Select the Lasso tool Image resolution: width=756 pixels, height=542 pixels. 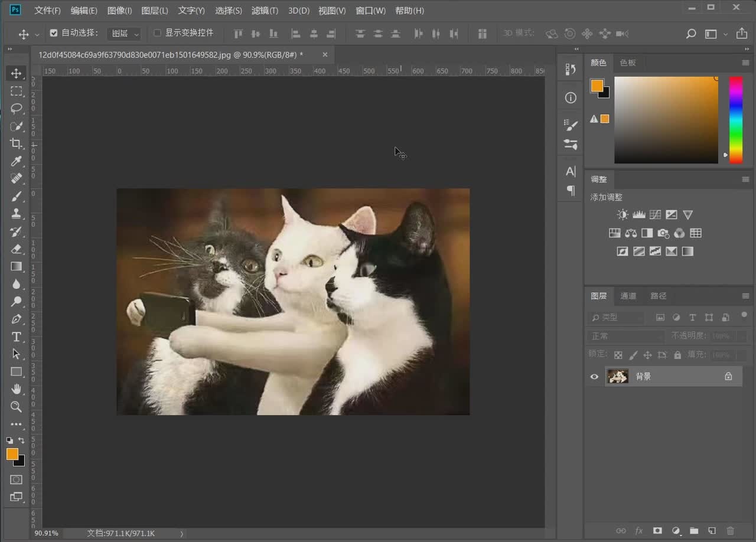17,109
